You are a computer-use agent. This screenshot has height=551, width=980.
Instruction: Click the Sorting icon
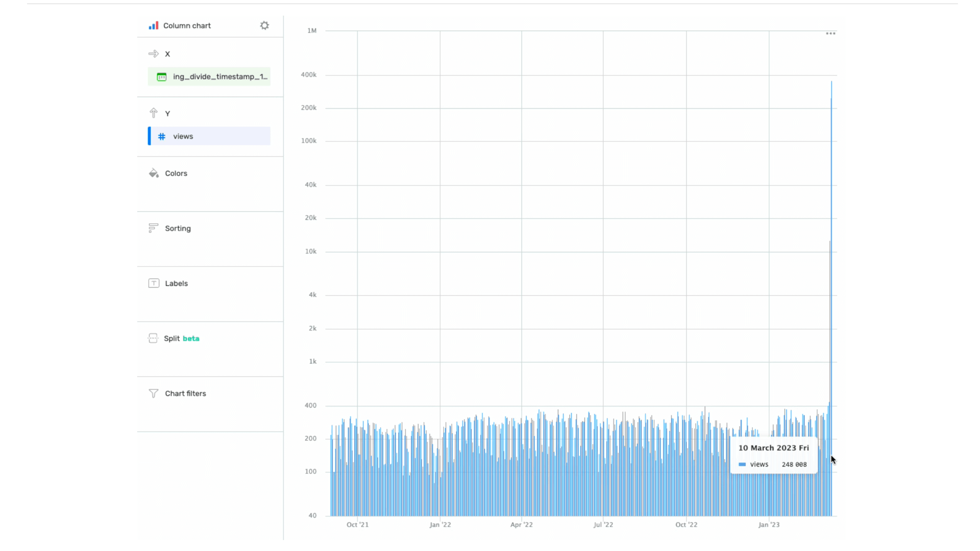[153, 228]
